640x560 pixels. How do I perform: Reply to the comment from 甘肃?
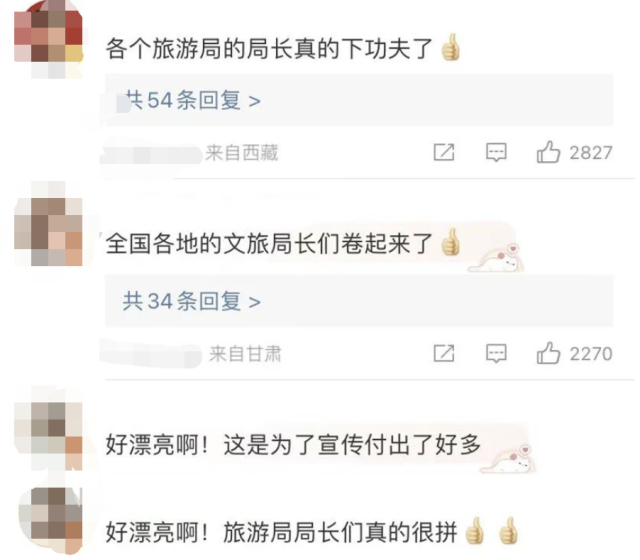tap(496, 353)
